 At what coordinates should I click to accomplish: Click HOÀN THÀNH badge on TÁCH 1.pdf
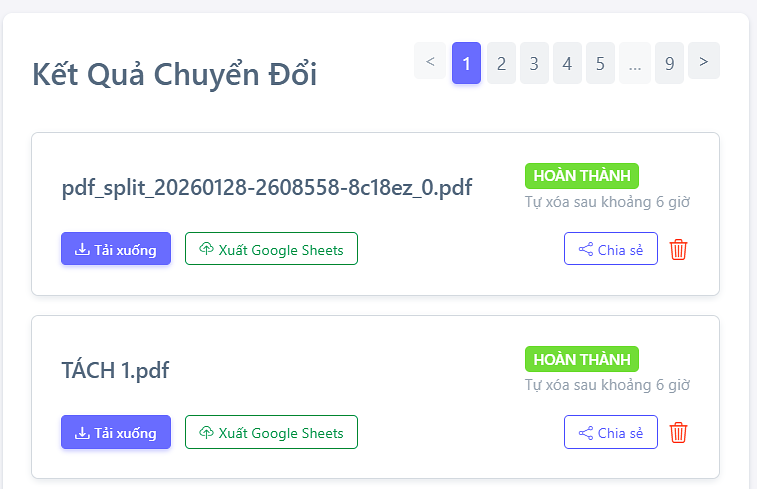click(x=582, y=359)
